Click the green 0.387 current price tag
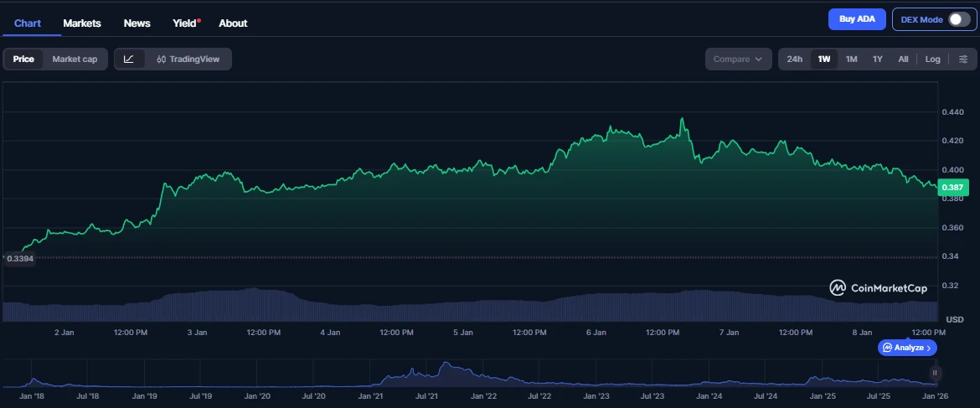Image resolution: width=980 pixels, height=408 pixels. [954, 187]
